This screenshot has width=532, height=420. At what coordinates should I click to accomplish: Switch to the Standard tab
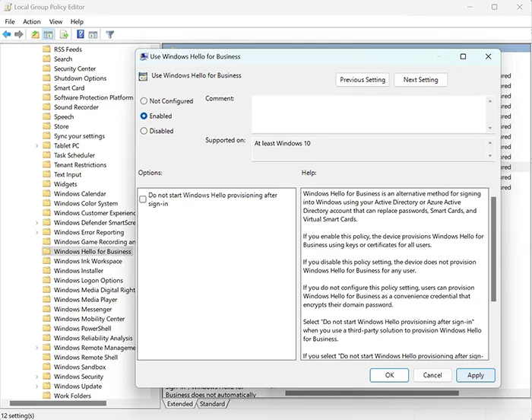point(212,404)
